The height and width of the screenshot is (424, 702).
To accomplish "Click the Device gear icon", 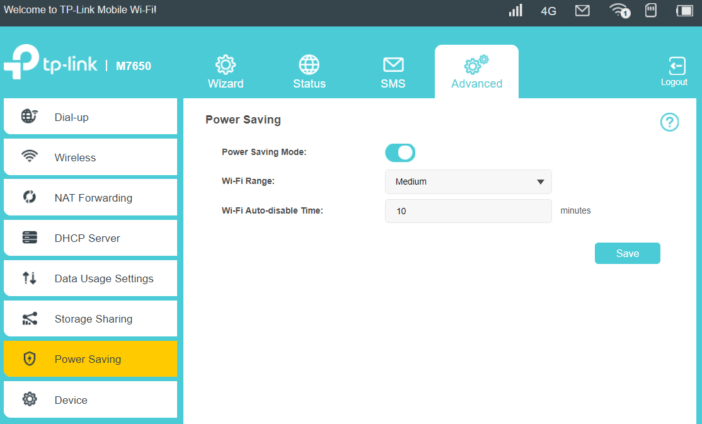I will click(30, 399).
